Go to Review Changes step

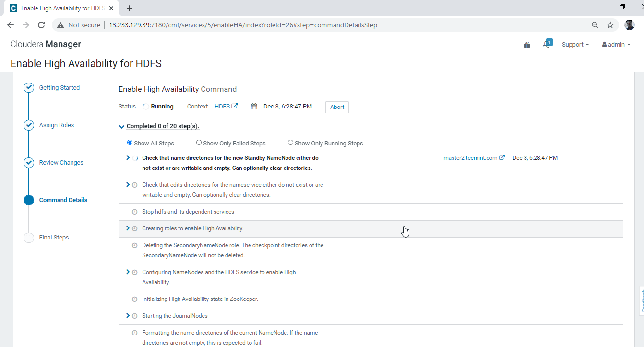[61, 163]
